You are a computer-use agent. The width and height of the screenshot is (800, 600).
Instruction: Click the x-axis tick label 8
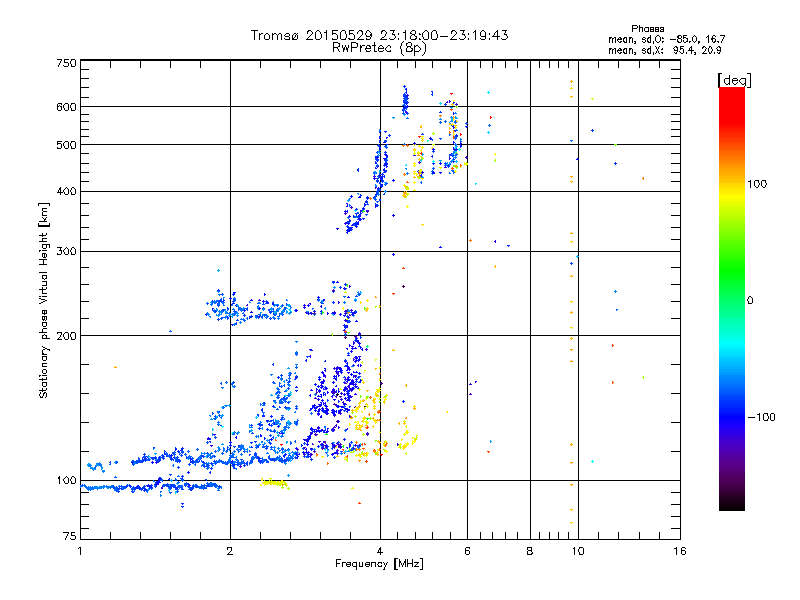(x=530, y=551)
